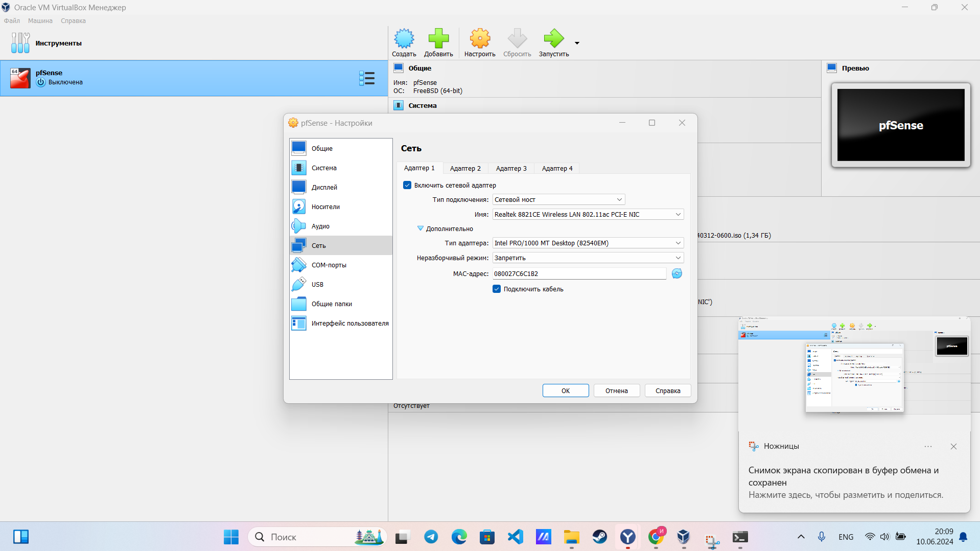Click the taskbar Поиск search box
The image size is (980, 551).
click(317, 537)
